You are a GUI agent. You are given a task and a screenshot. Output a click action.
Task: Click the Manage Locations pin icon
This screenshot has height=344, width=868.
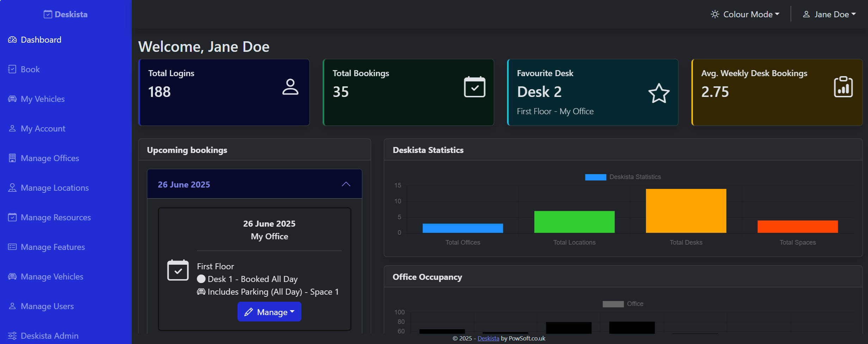click(12, 188)
